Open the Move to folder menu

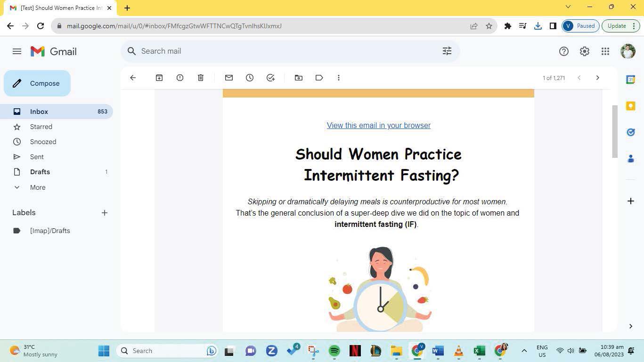(x=299, y=78)
